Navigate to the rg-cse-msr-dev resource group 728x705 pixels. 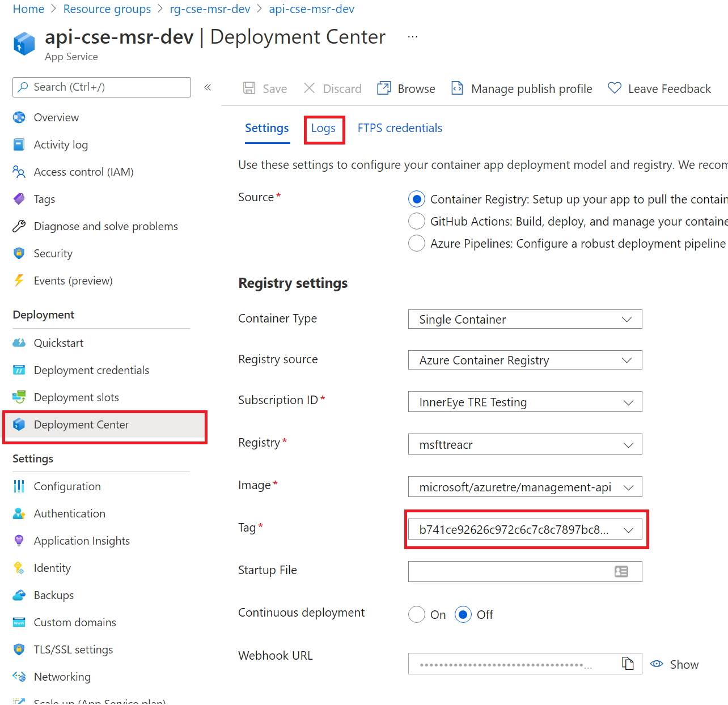pyautogui.click(x=210, y=9)
